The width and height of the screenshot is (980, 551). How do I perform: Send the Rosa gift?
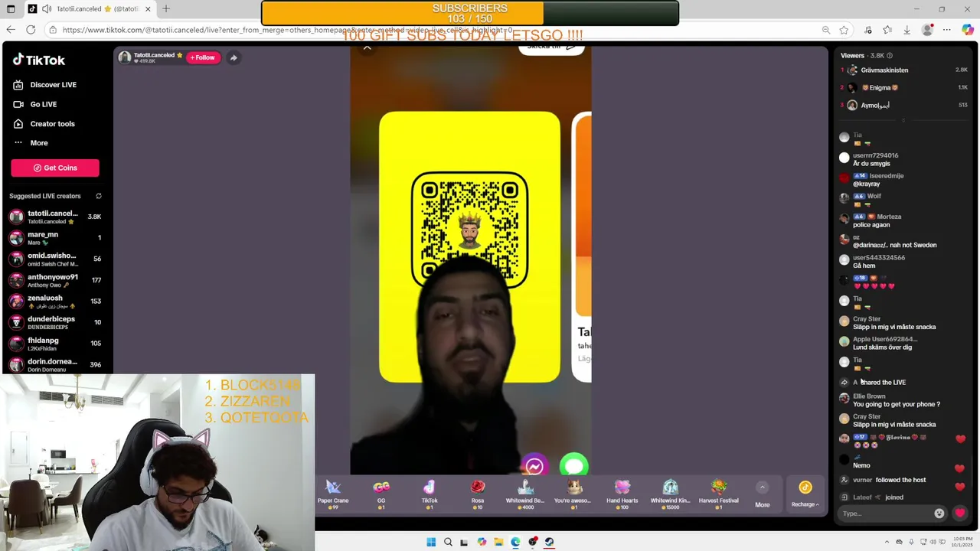(478, 494)
